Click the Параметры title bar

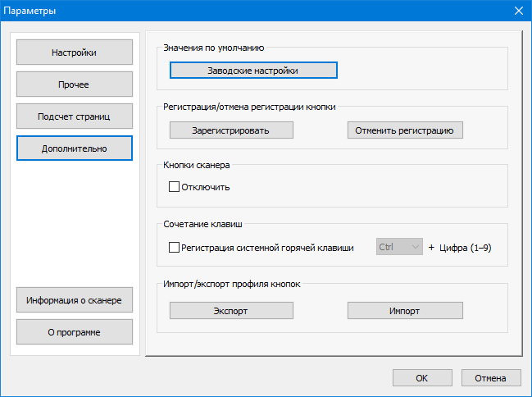[246, 11]
